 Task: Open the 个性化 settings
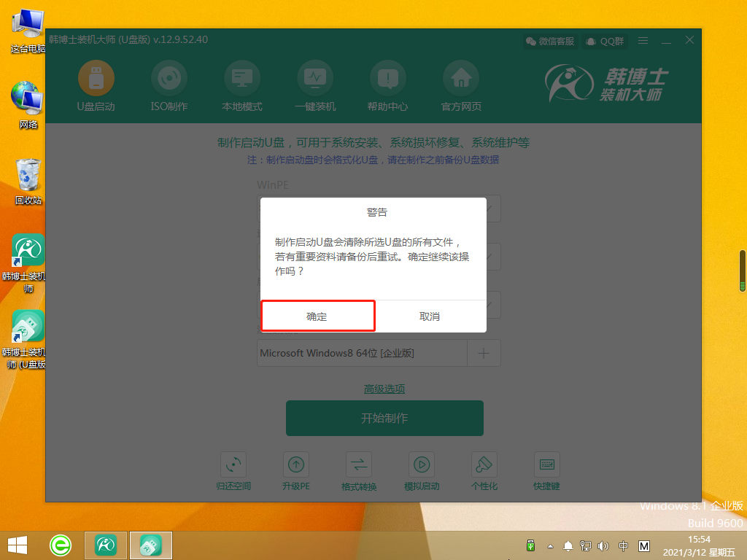(484, 470)
